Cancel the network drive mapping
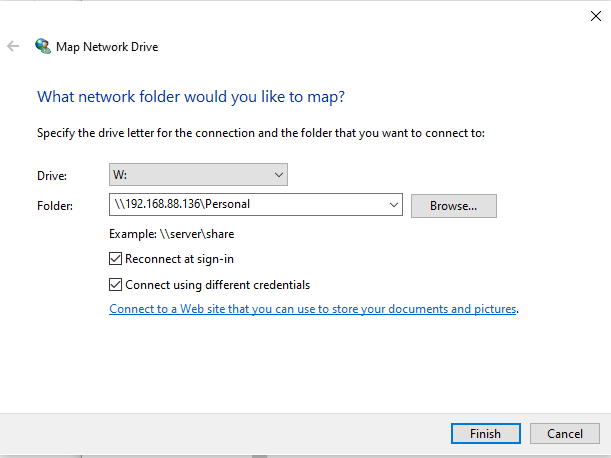 click(x=565, y=433)
